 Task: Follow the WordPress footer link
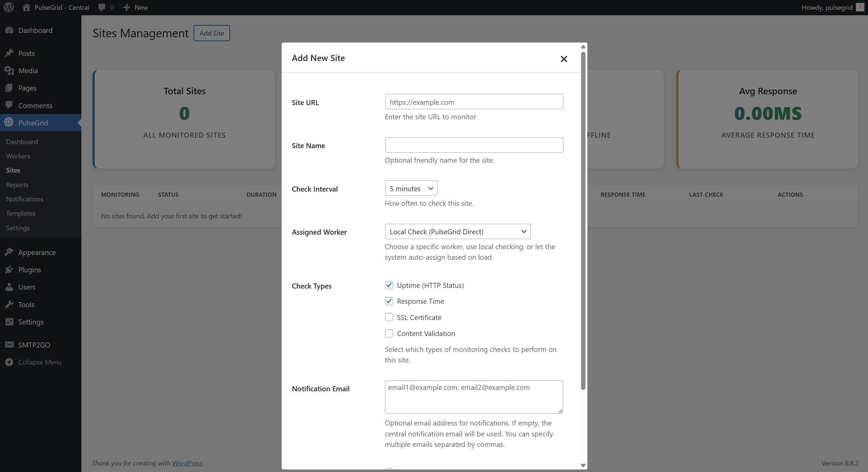coord(187,463)
